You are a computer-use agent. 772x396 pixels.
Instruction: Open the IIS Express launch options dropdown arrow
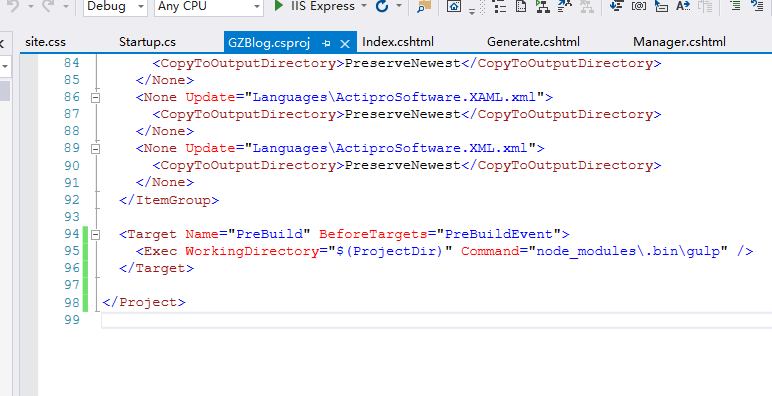click(364, 6)
